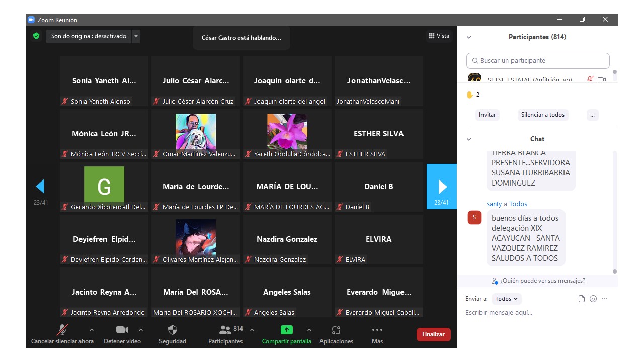The image size is (644, 362).
Task: Open the Sonido original dropdown arrow
Action: tap(136, 36)
